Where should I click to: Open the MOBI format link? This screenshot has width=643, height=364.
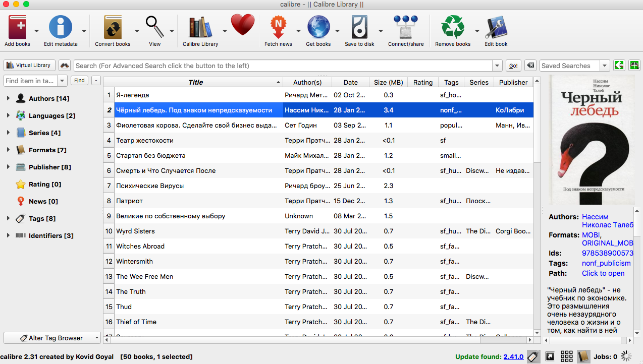591,235
